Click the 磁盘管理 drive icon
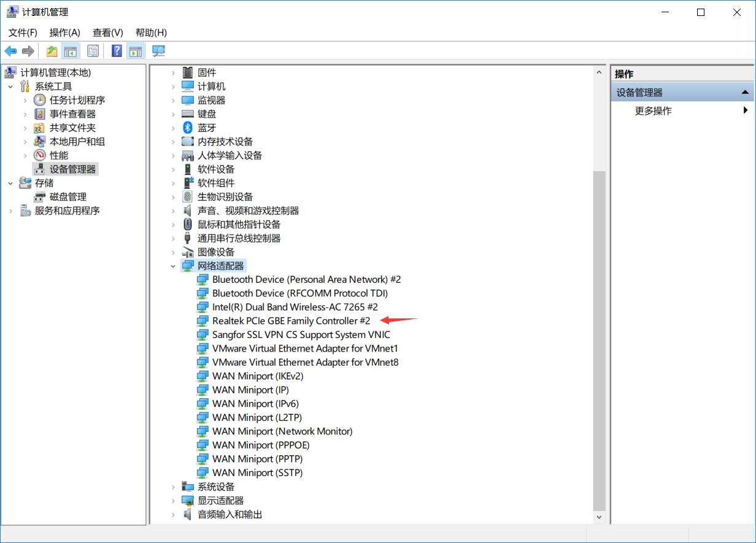Screen dimensions: 756x543 [x=39, y=197]
